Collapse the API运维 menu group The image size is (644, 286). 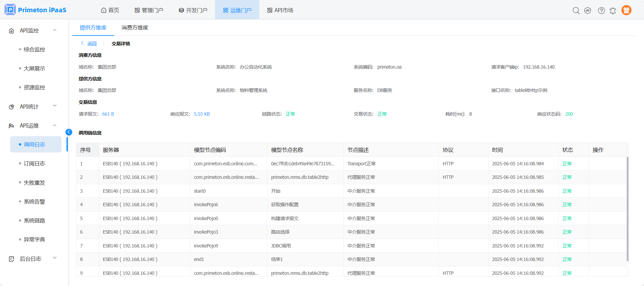55,125
